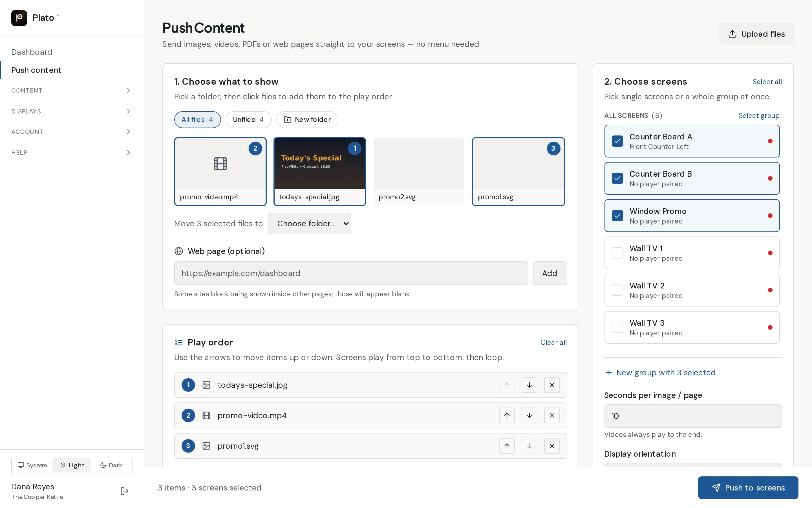Click the Play order list icon

point(179,342)
